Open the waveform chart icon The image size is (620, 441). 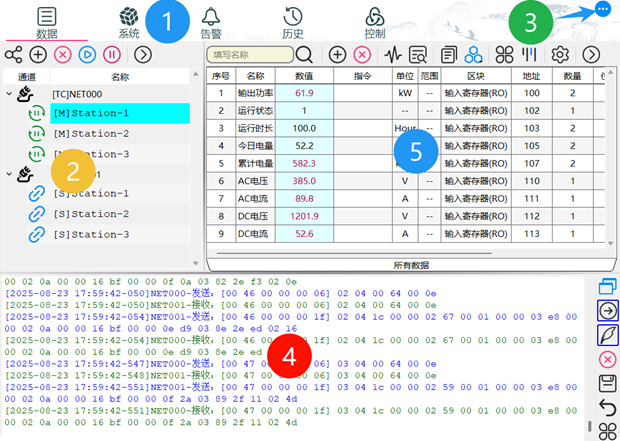393,55
